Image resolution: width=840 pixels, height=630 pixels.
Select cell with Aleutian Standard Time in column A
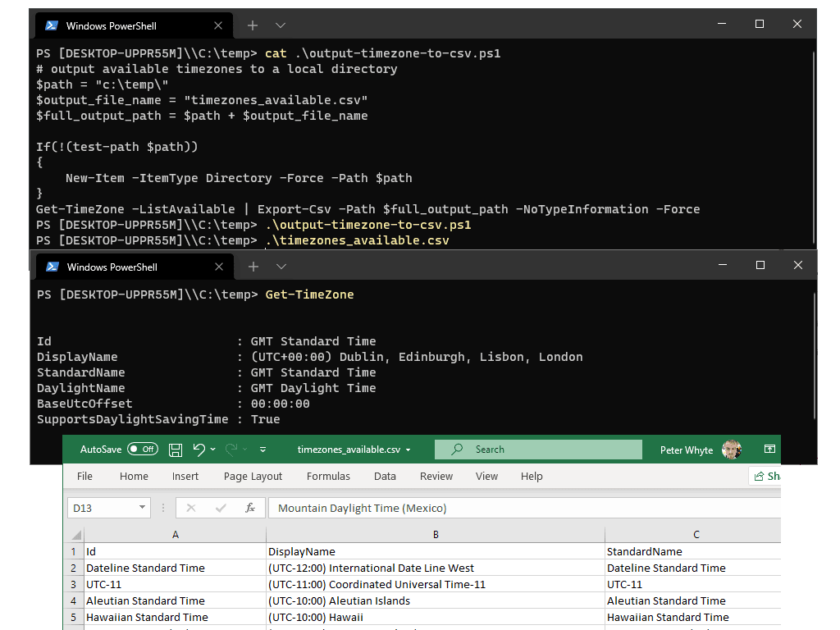(176, 601)
